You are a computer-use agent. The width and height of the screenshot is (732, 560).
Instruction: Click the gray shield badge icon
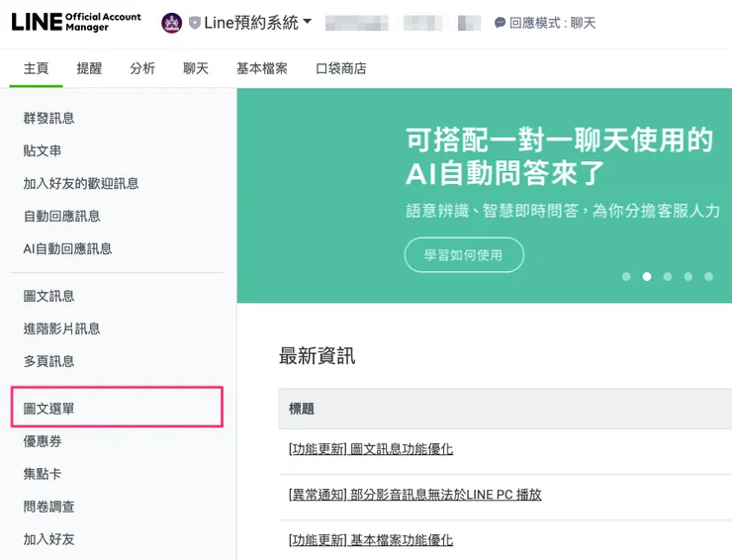[195, 23]
